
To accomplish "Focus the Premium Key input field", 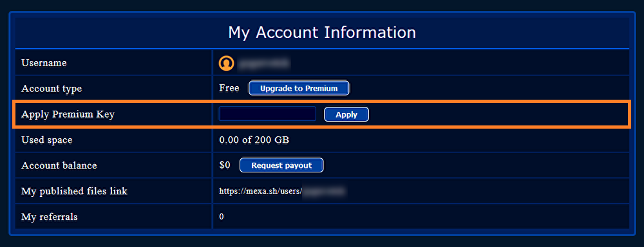I will point(267,114).
